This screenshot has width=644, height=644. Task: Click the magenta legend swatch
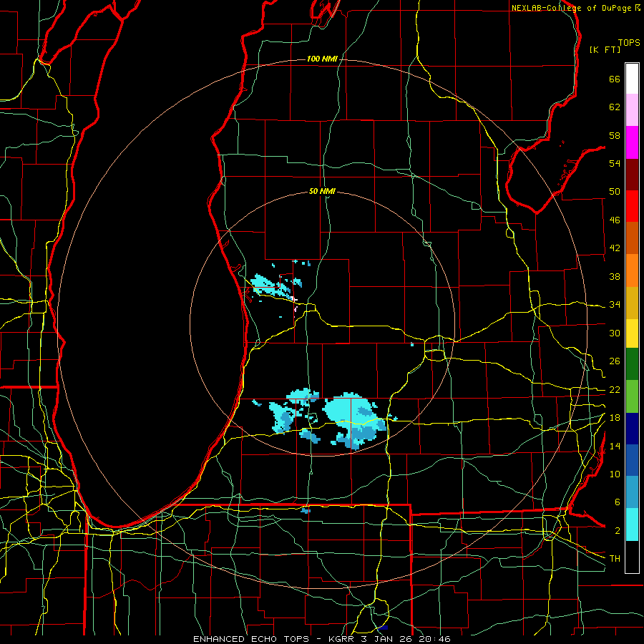pyautogui.click(x=632, y=142)
